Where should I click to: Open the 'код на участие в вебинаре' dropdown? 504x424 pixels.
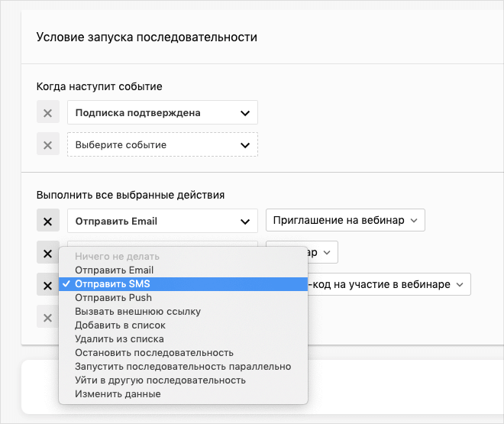point(389,284)
